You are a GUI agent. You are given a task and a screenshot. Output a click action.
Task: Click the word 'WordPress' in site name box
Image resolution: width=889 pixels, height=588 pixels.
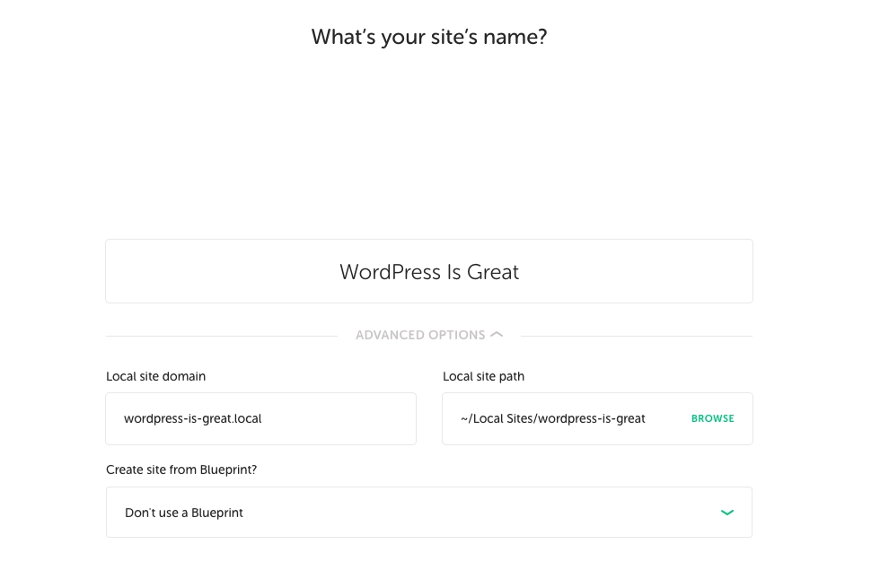pyautogui.click(x=390, y=272)
